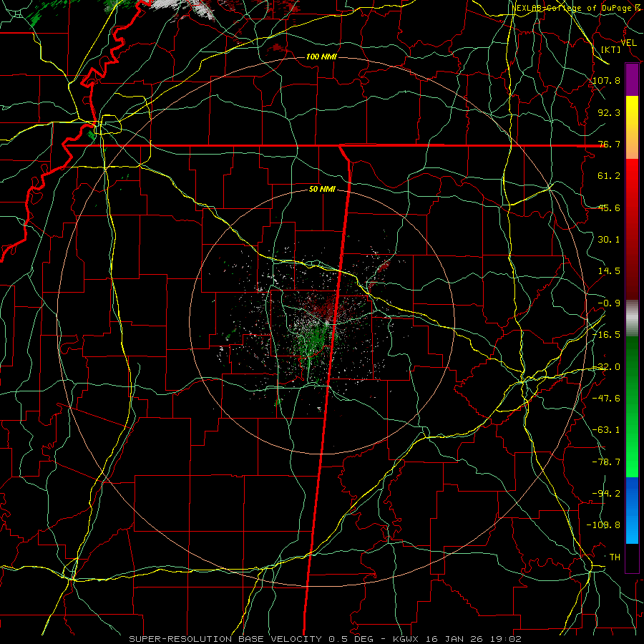The width and height of the screenshot is (644, 644).
Task: Click the -32.0 legend value
Action: click(607, 367)
